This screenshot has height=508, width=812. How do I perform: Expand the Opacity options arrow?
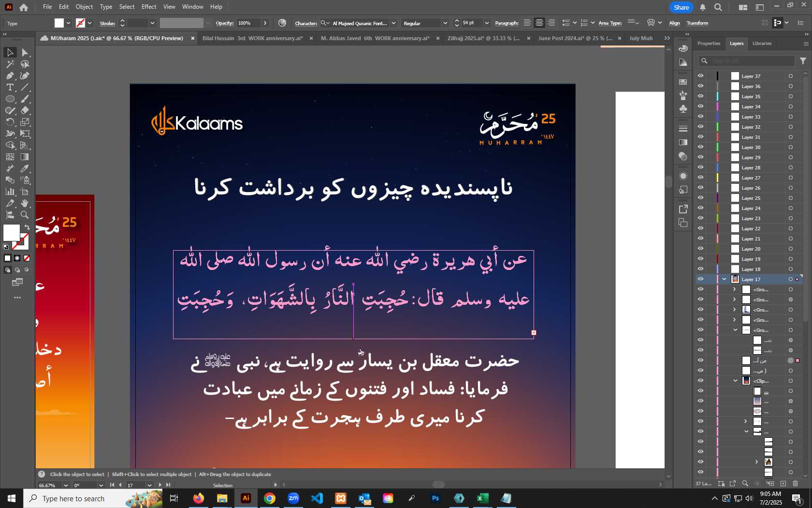click(x=265, y=23)
